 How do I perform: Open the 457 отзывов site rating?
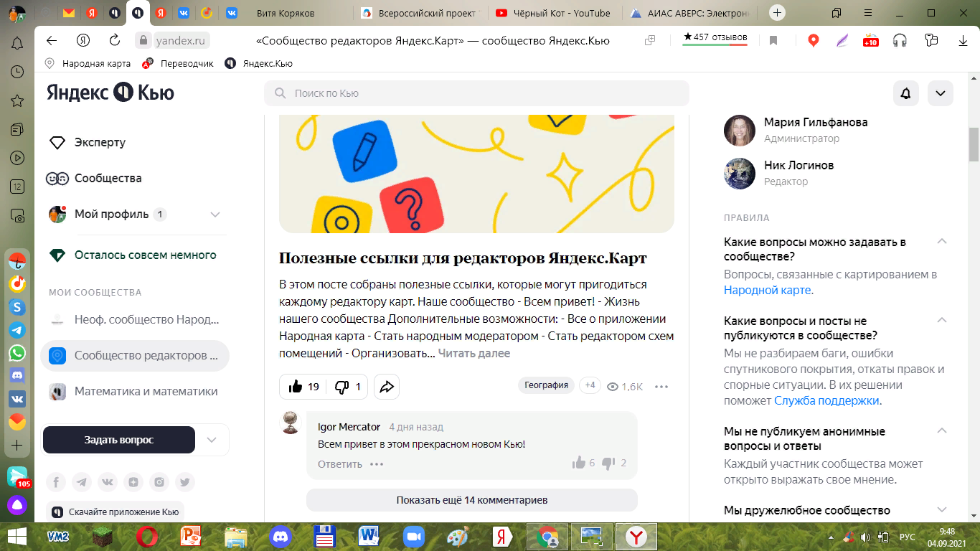[715, 37]
